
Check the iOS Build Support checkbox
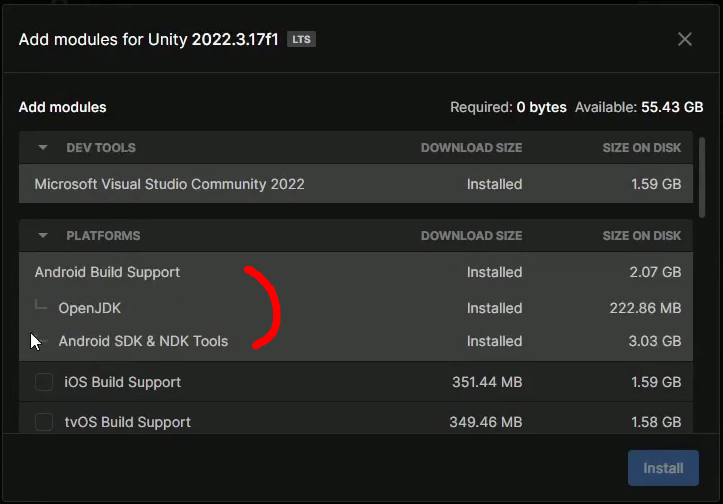pyautogui.click(x=44, y=382)
